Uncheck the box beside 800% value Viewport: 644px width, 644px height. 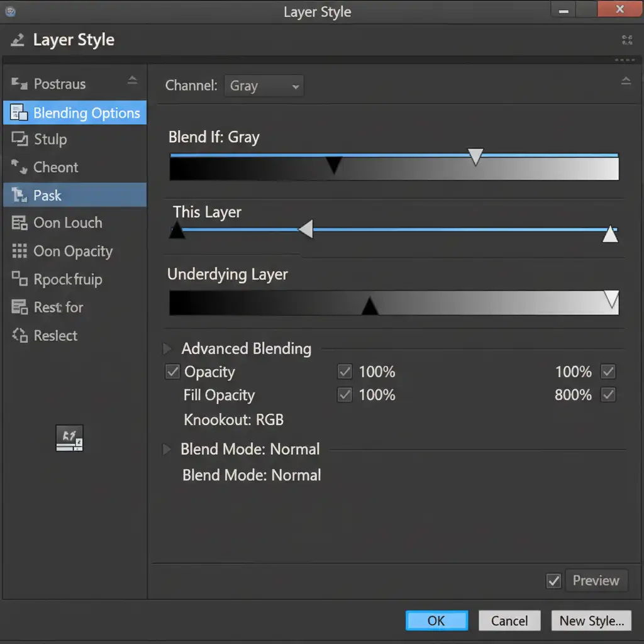tap(608, 395)
